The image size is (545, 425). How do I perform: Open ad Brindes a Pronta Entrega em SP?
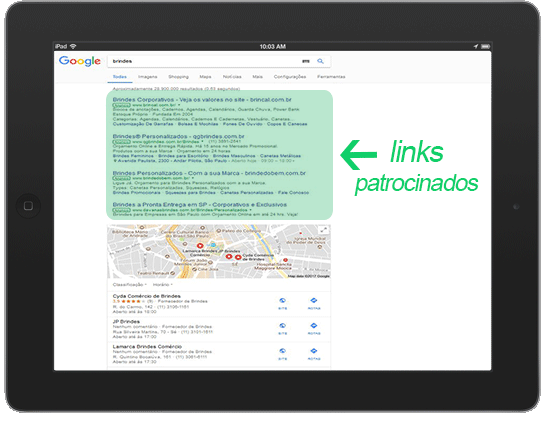click(200, 205)
